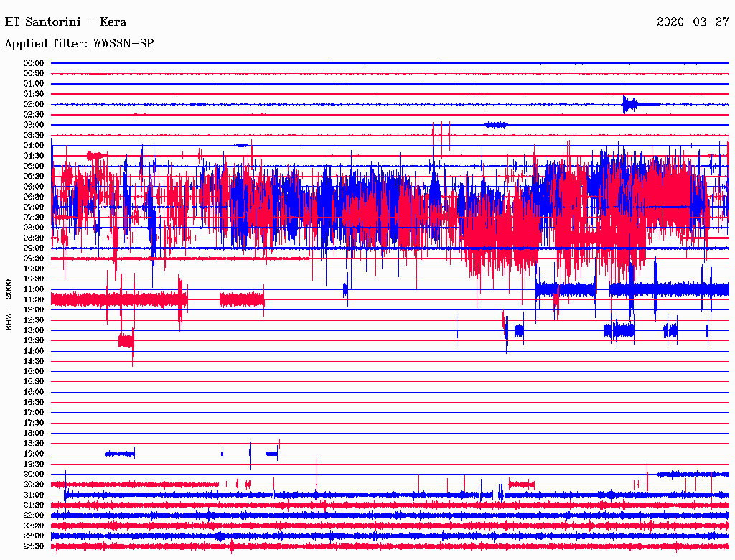Viewport: 735px width, 560px height.
Task: Select the 06:30 time label
Action: 34,197
